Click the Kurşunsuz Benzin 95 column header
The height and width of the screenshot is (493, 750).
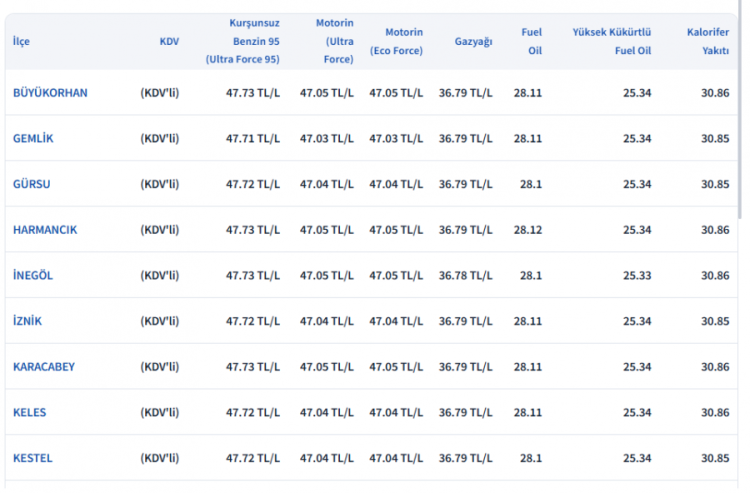pos(243,41)
